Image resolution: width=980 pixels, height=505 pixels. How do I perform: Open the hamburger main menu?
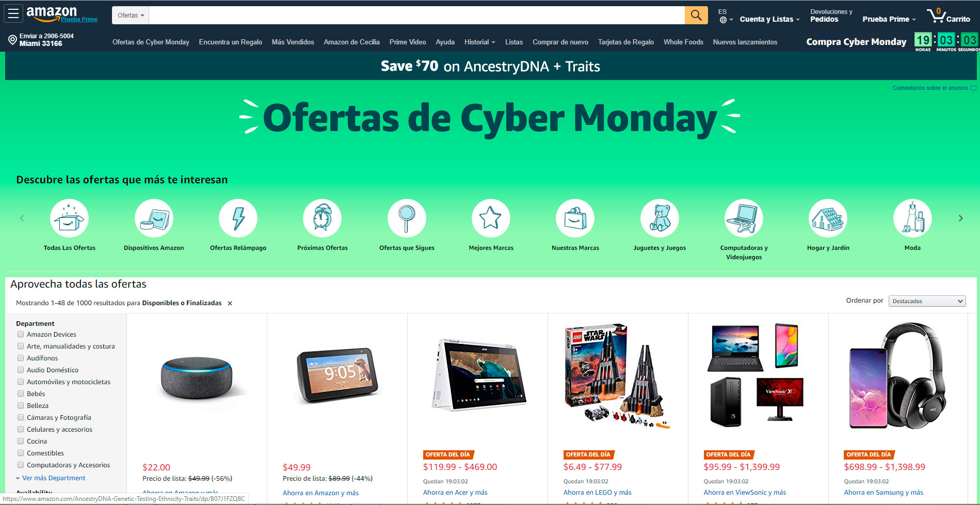tap(13, 14)
